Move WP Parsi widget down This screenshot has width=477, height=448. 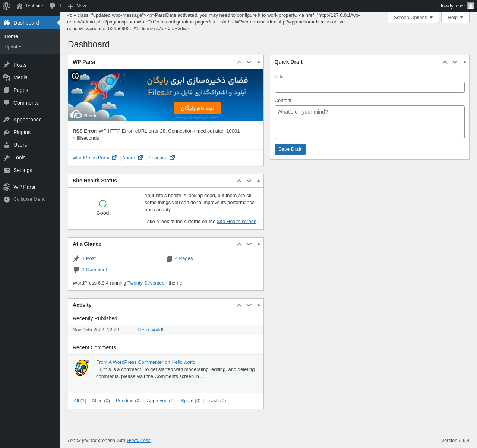[x=249, y=62]
